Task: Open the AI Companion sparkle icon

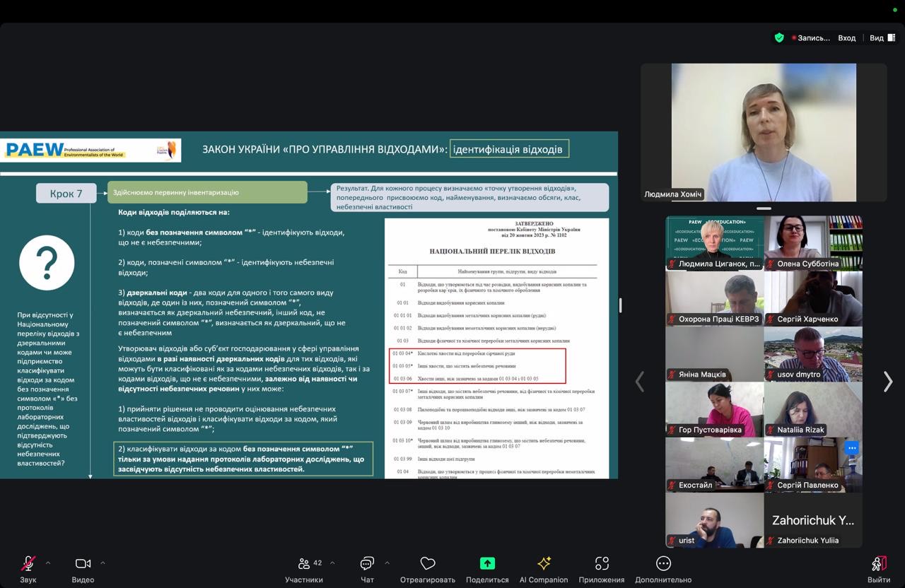Action: pos(544,564)
